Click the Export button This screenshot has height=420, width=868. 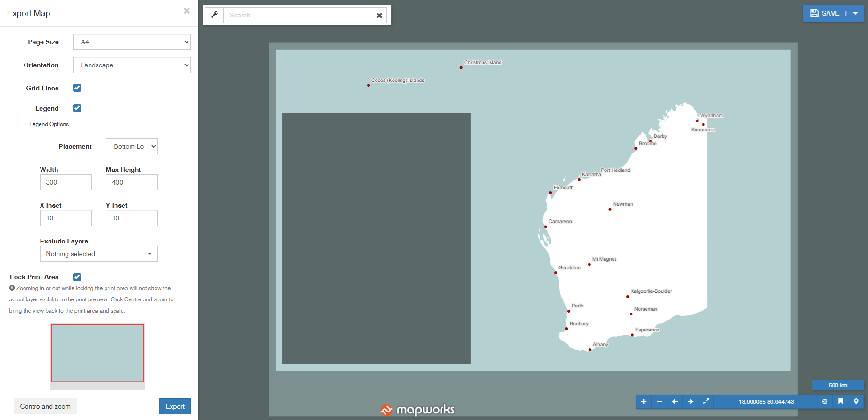point(175,406)
